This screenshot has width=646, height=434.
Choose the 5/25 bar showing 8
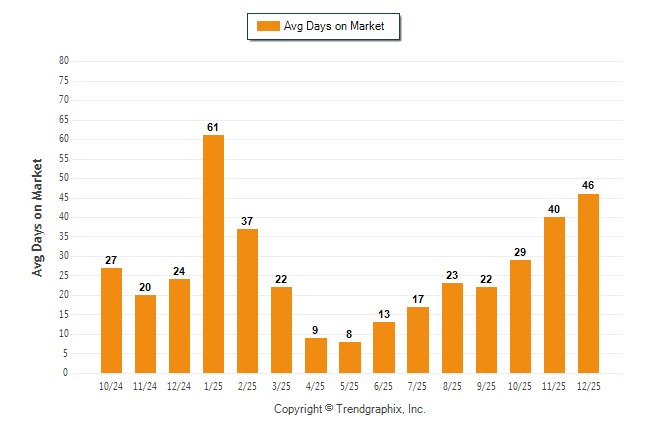click(349, 358)
